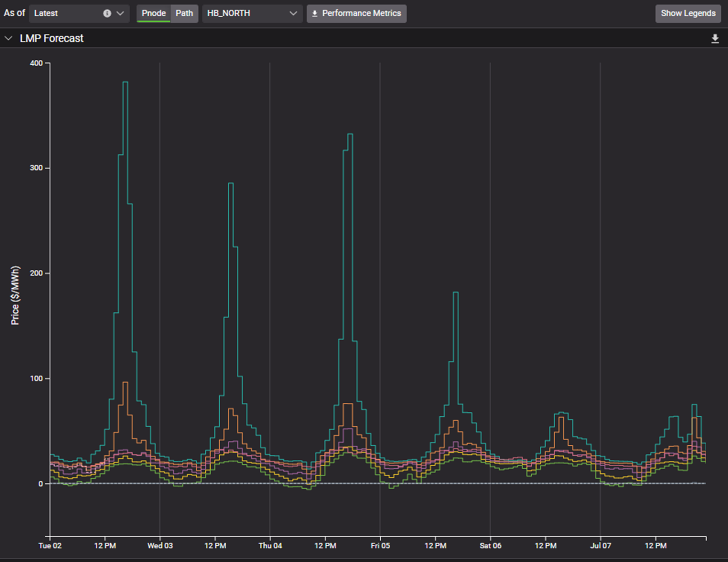This screenshot has width=728, height=562.
Task: Click the Price ($/MWh) axis title
Action: 15,295
